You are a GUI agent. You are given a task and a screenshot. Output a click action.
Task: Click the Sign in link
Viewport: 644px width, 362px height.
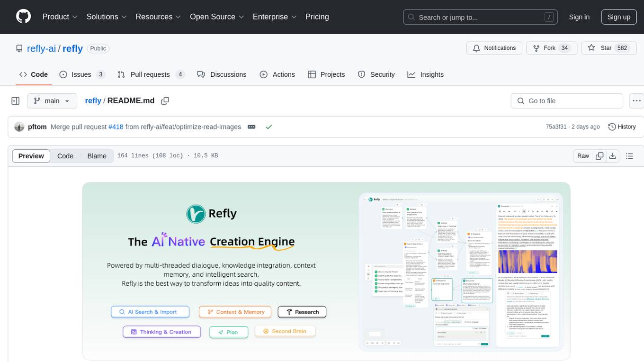tap(579, 17)
